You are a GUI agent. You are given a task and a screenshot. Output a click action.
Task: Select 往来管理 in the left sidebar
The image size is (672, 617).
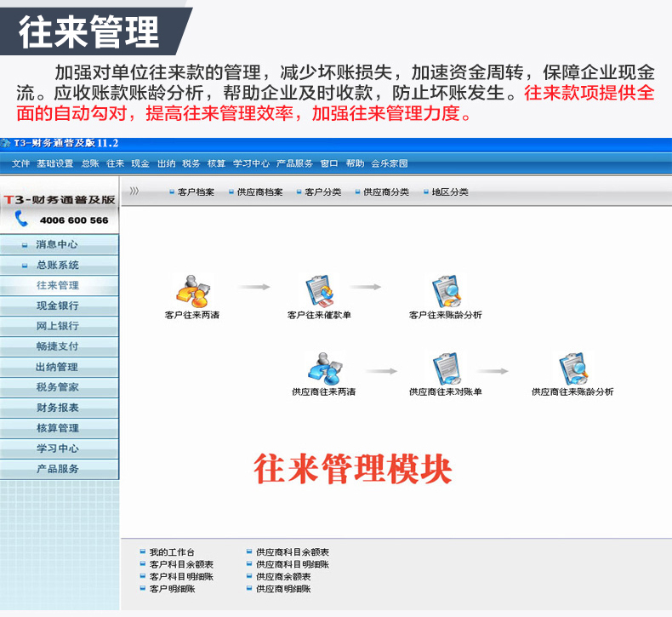(x=60, y=285)
